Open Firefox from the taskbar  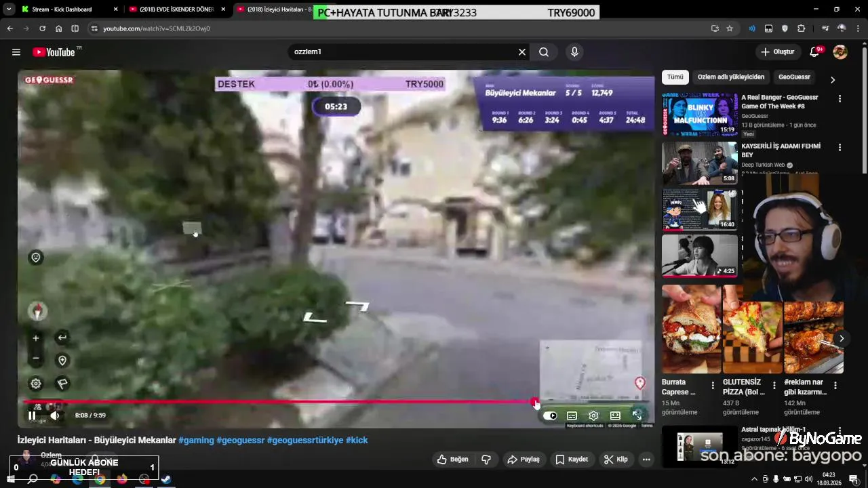[x=122, y=479]
